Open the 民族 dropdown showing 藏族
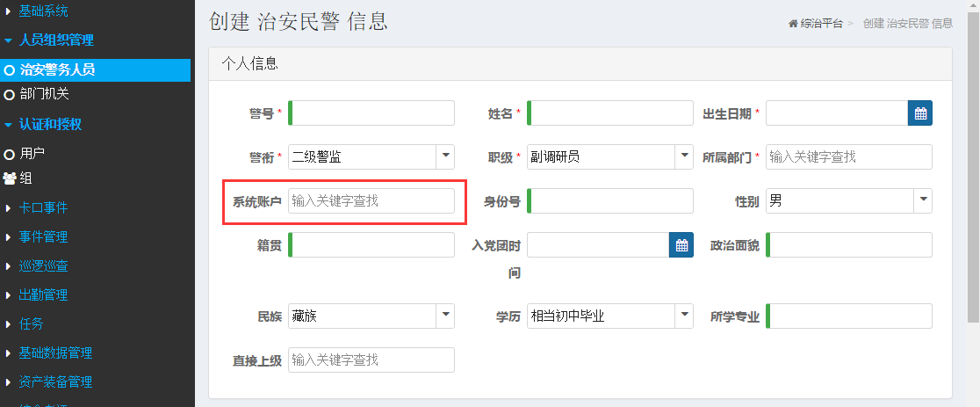Screen dimensions: 980x407 pyautogui.click(x=371, y=316)
